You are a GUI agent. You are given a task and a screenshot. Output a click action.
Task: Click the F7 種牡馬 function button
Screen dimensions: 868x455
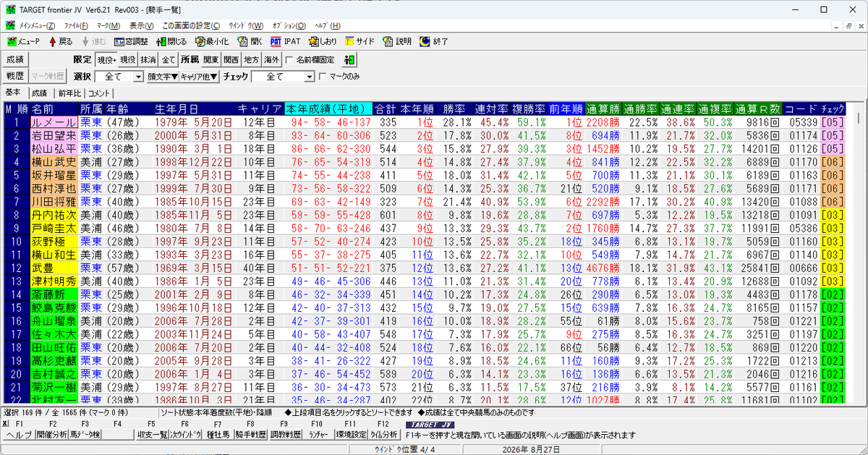[218, 435]
